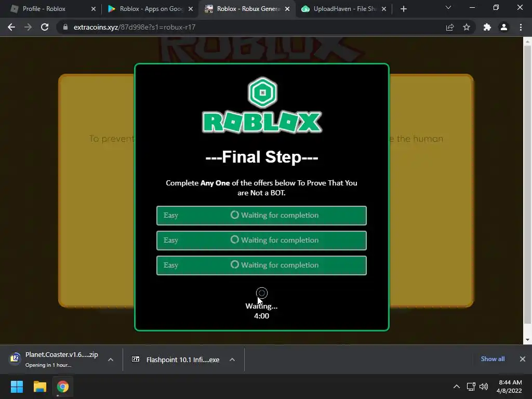Screen dimensions: 532x399
Task: Open Chrome's three-dot menu
Action: click(521, 27)
